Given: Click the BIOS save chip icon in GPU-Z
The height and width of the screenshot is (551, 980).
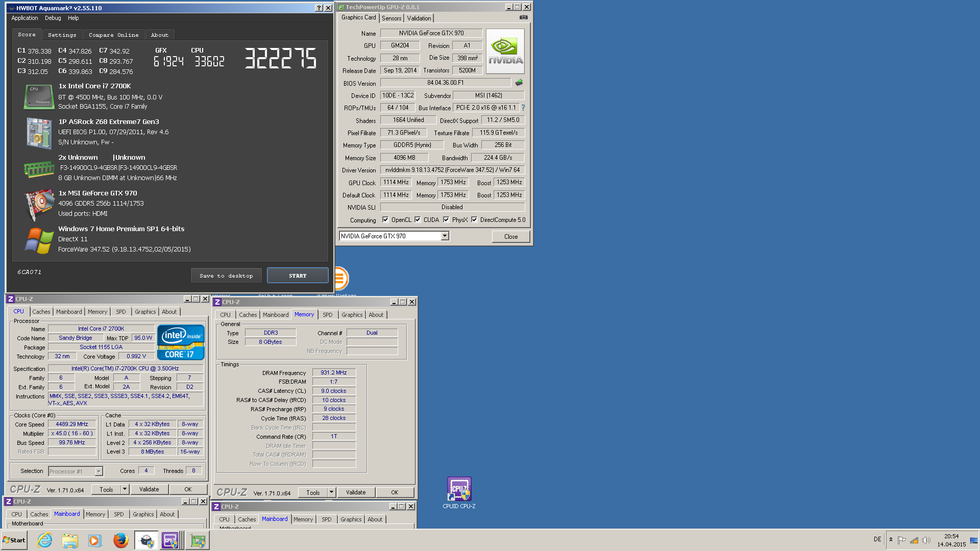Looking at the screenshot, I should tap(519, 83).
